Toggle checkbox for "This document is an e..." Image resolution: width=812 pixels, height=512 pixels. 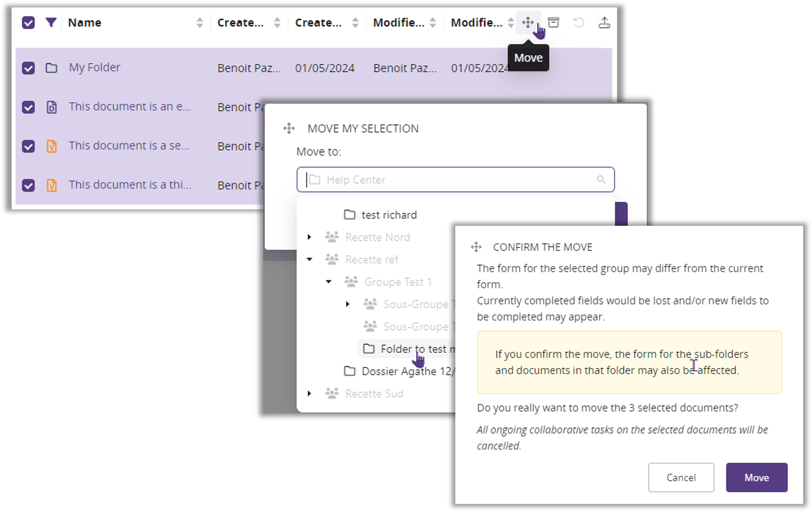28,107
